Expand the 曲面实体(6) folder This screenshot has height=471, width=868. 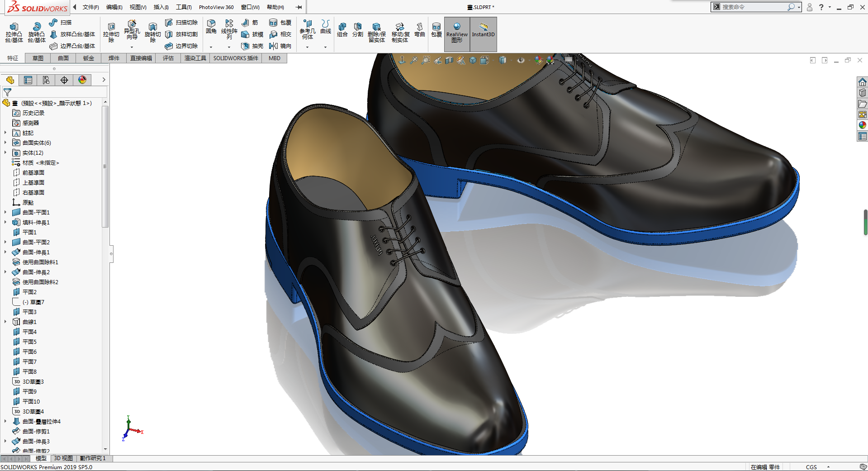point(5,143)
